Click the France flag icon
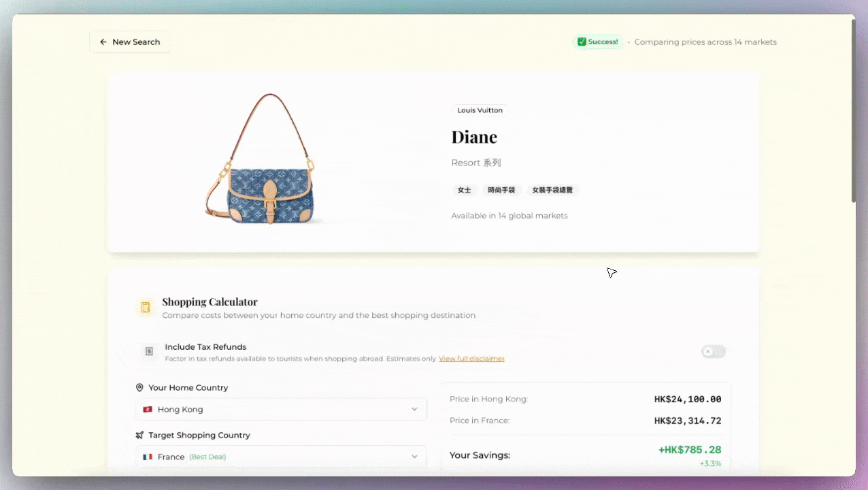Viewport: 868px width, 490px height. click(x=148, y=457)
